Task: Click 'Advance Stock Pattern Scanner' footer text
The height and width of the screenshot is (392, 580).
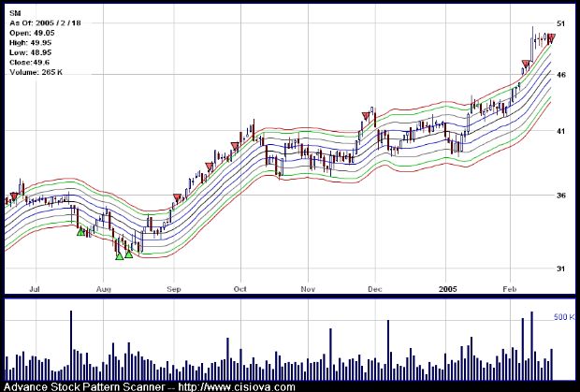Action: 84,387
